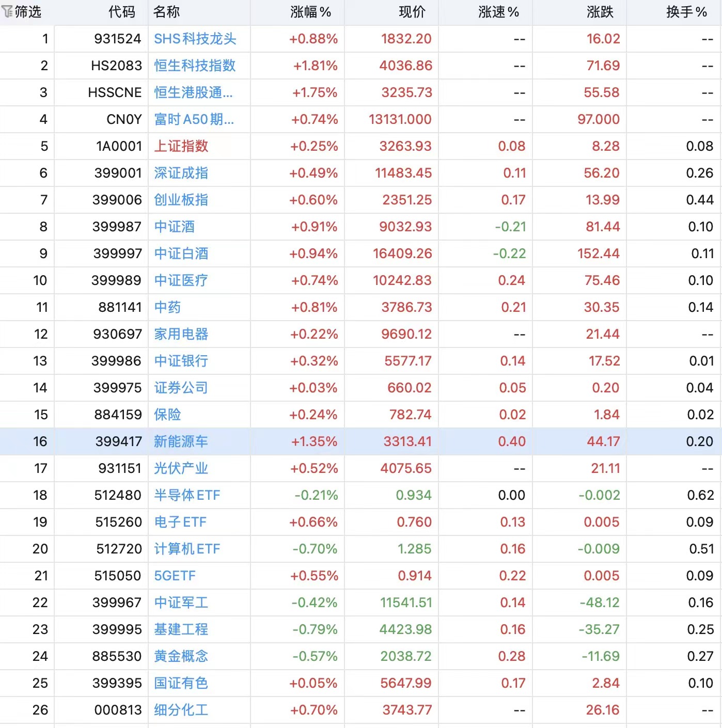Open 中证酒 link
Image resolution: width=722 pixels, height=728 pixels.
pyautogui.click(x=174, y=227)
